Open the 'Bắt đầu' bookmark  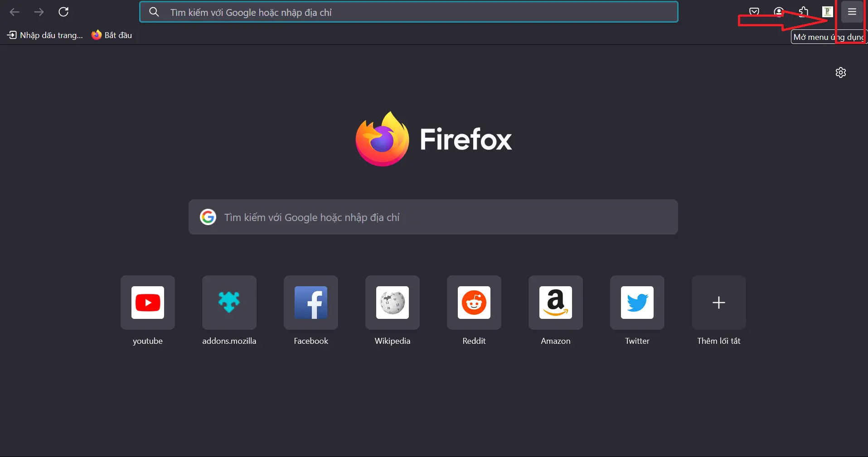click(112, 35)
